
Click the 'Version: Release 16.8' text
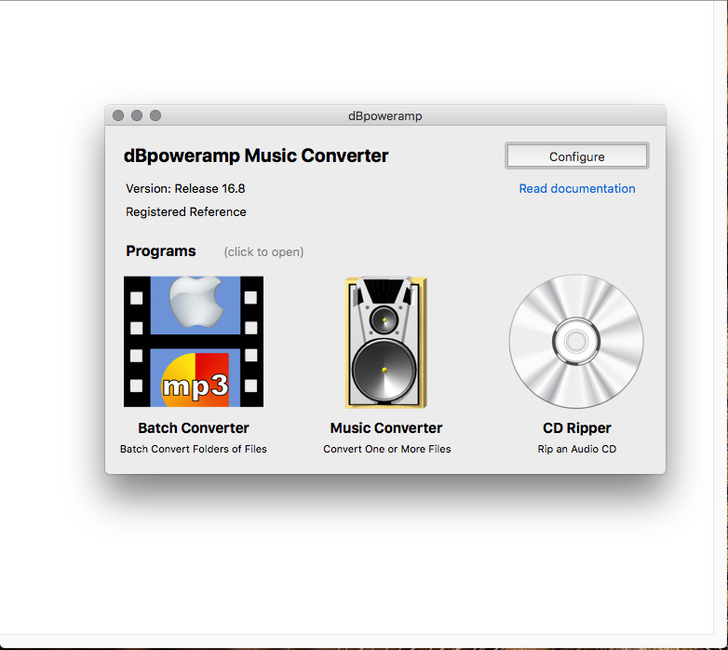[x=185, y=188]
